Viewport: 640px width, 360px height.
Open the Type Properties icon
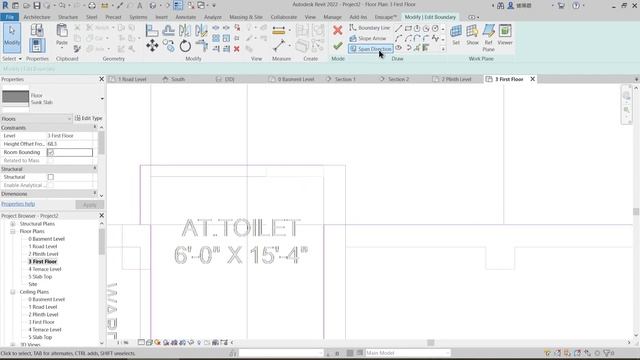37,30
